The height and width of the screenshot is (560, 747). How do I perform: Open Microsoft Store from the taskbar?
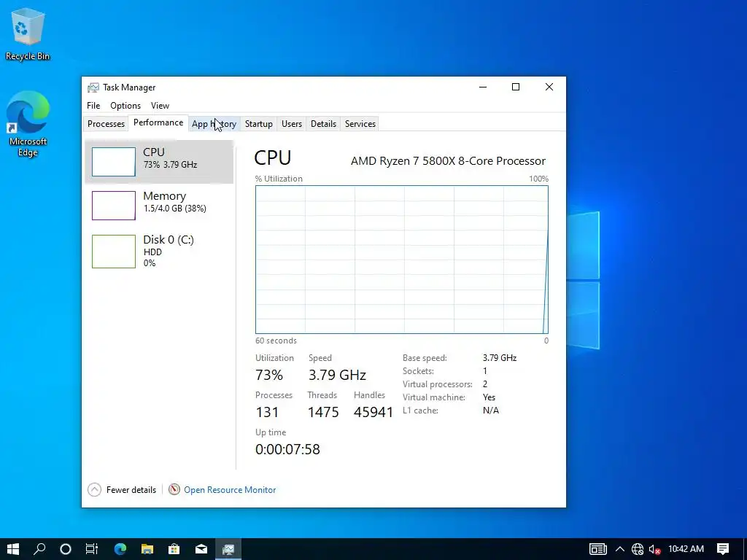[174, 549]
